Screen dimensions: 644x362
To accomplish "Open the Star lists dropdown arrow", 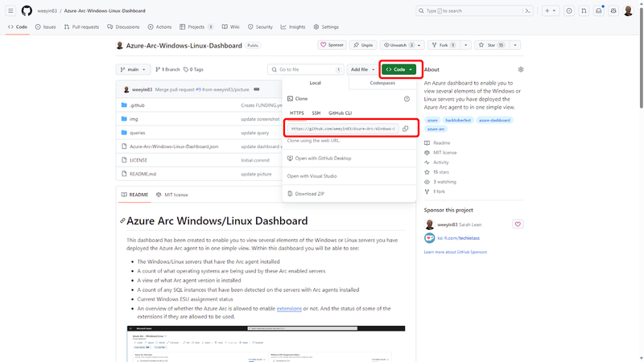I will [x=515, y=45].
